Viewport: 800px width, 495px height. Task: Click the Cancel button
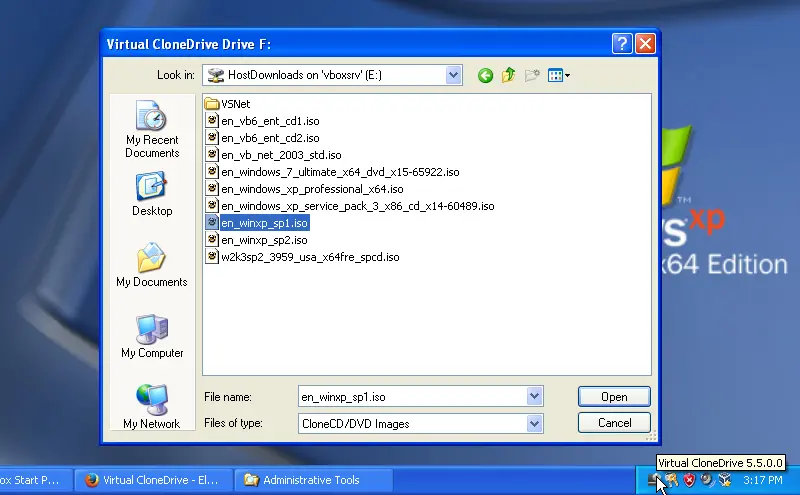tap(614, 423)
